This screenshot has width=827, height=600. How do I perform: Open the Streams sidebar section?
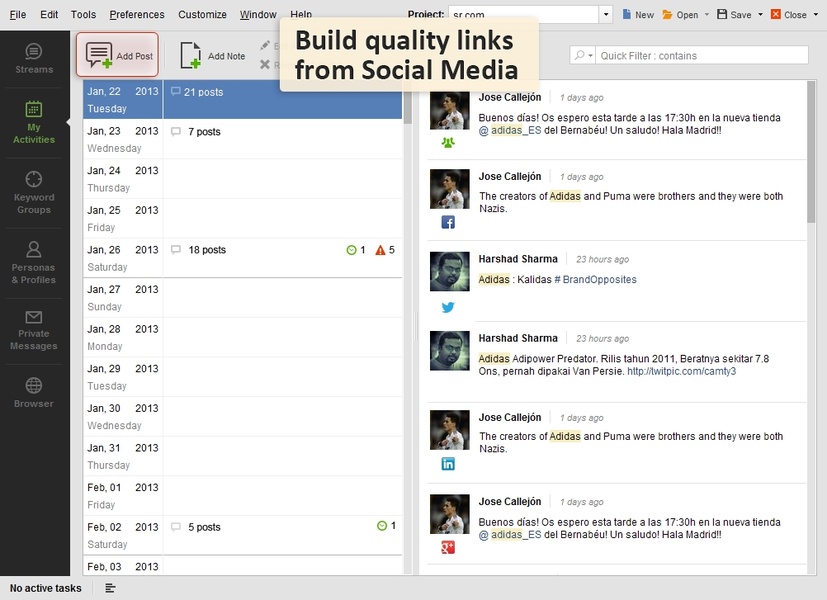tap(34, 59)
